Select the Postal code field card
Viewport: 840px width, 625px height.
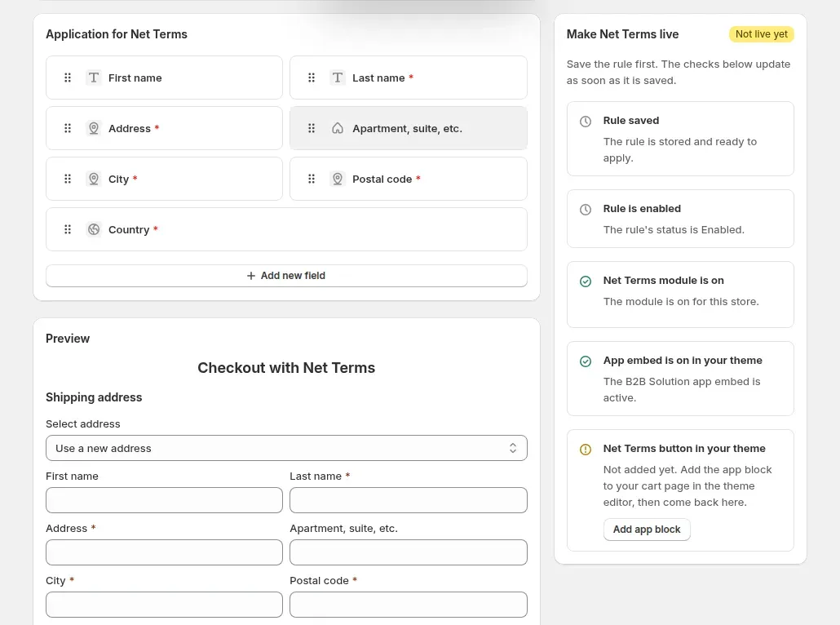point(409,179)
